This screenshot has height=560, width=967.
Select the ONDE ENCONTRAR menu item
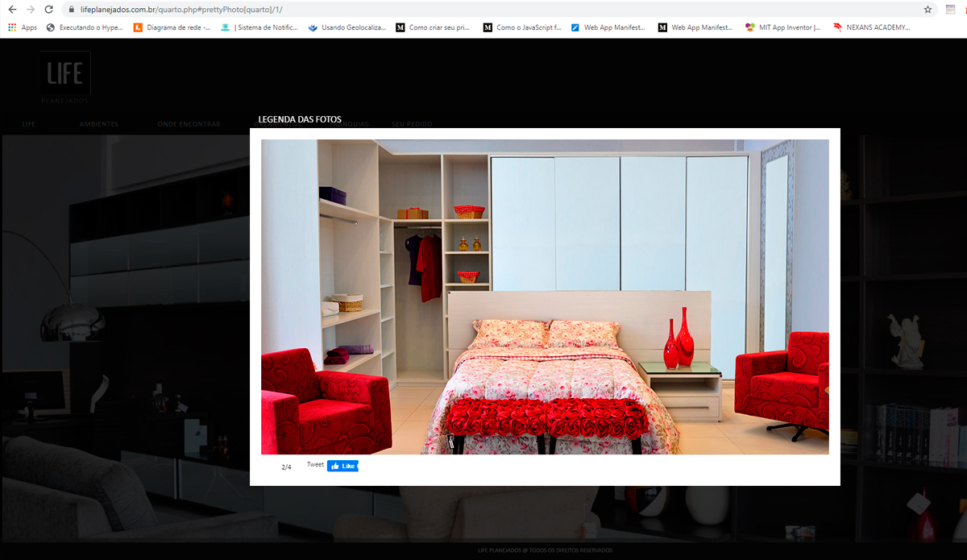pyautogui.click(x=189, y=124)
